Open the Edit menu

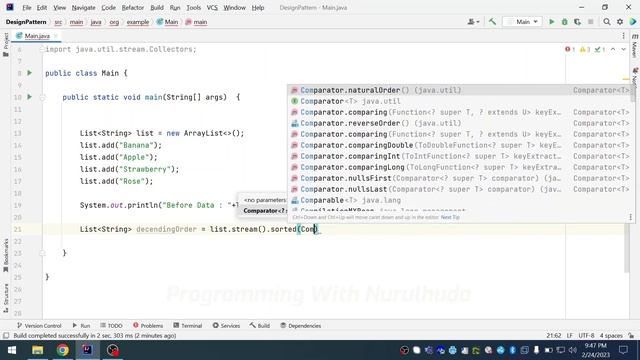pos(42,8)
